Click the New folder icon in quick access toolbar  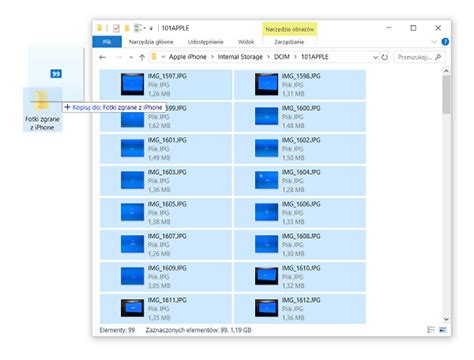[127, 28]
